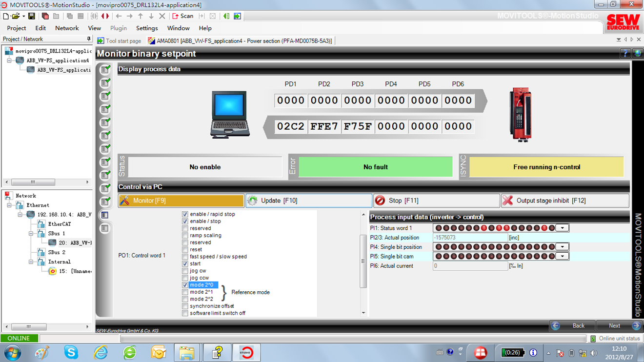Click the Stop [F11] control button
This screenshot has height=362, width=644.
437,201
